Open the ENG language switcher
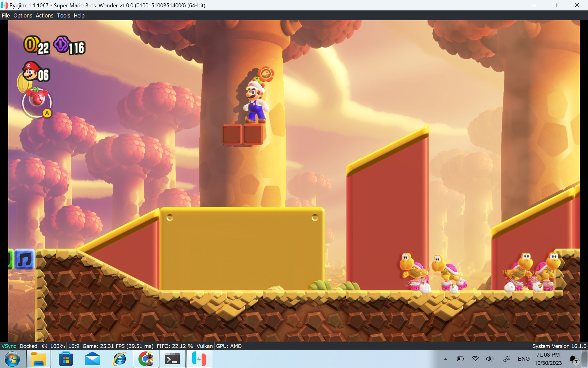The height and width of the screenshot is (368, 588). [524, 358]
